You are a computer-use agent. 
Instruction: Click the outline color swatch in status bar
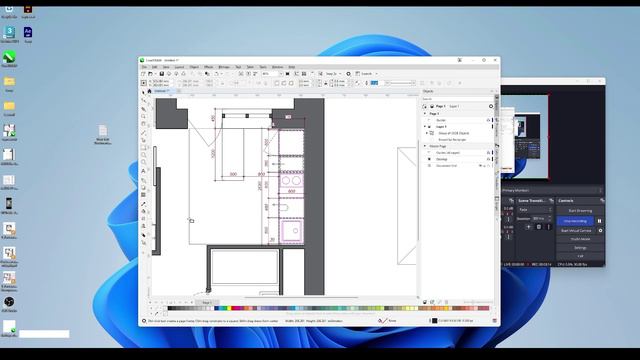[435, 321]
